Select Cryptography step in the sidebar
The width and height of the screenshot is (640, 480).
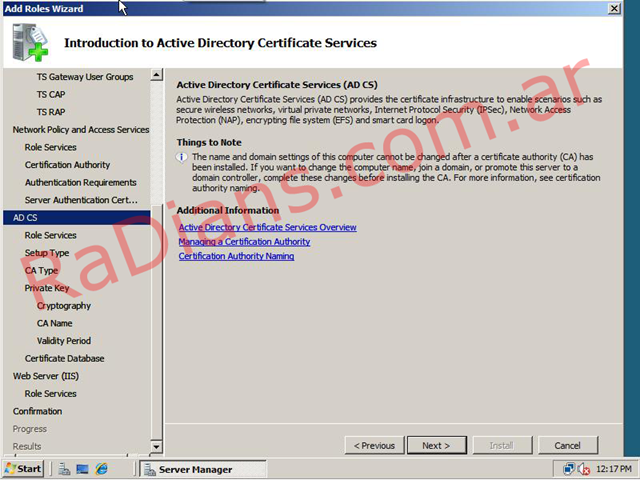pos(63,305)
